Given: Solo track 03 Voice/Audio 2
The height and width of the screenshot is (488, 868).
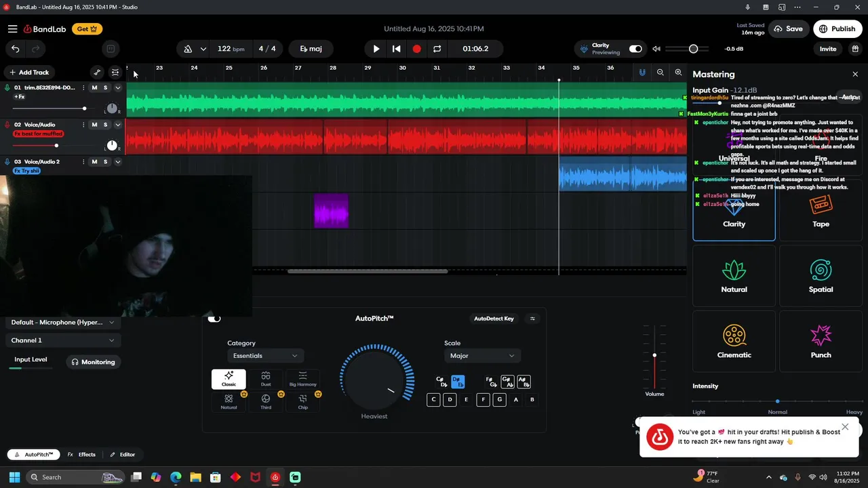Looking at the screenshot, I should (105, 162).
